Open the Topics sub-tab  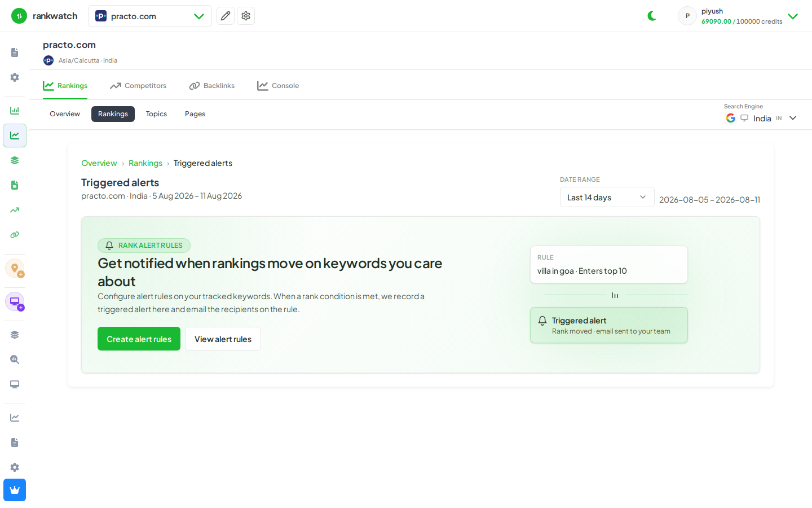pos(156,114)
